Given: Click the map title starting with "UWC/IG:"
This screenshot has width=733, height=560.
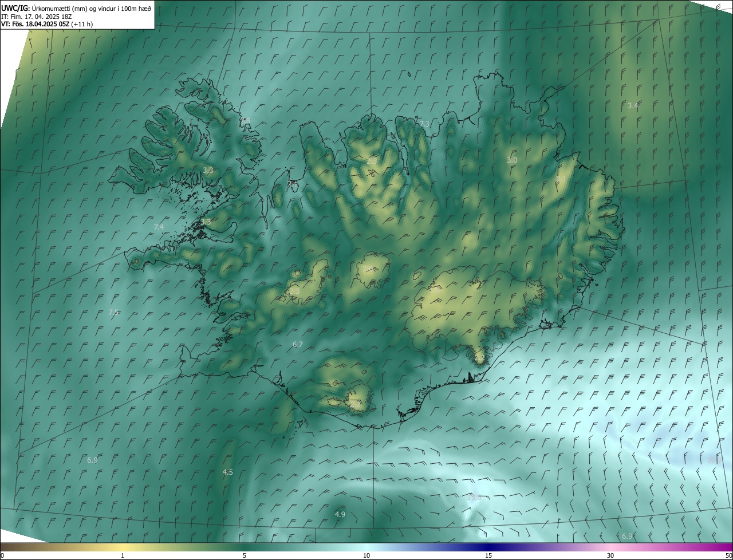Looking at the screenshot, I should point(76,8).
